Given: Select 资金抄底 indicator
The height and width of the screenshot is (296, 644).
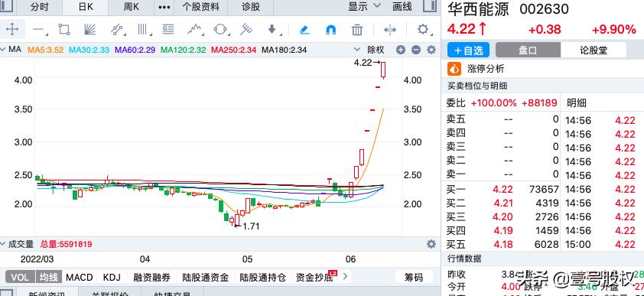Looking at the screenshot, I should click(314, 277).
